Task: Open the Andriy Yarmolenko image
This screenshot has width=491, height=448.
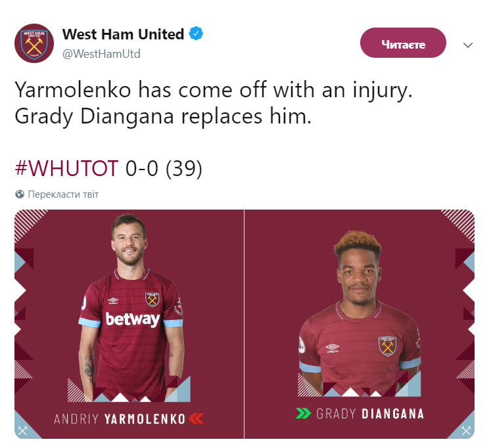Action: (x=129, y=324)
